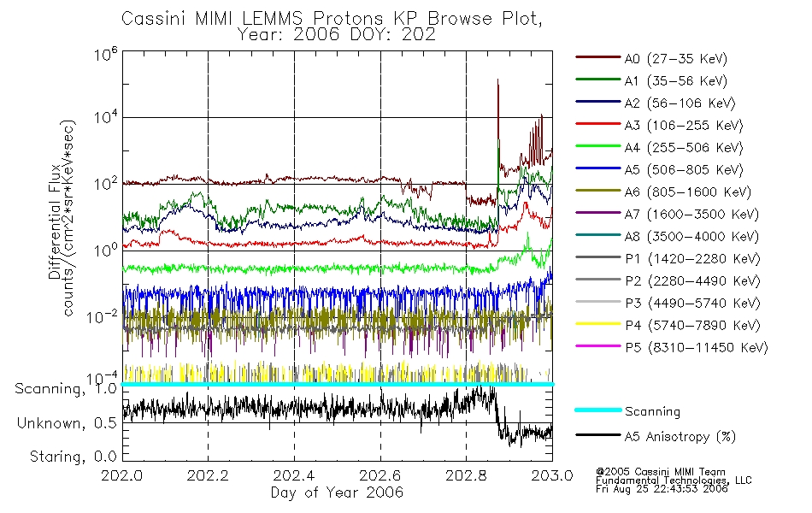This screenshot has height=513, width=812.
Task: Click the Differential Flux y-axis title
Action: 61,218
